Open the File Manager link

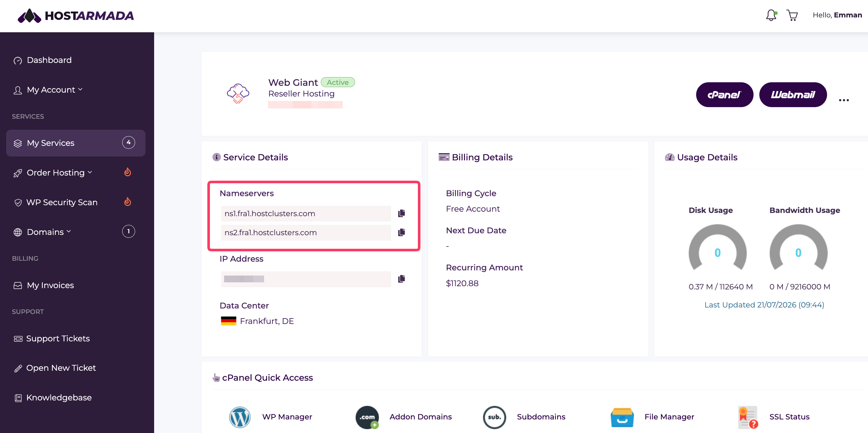669,417
